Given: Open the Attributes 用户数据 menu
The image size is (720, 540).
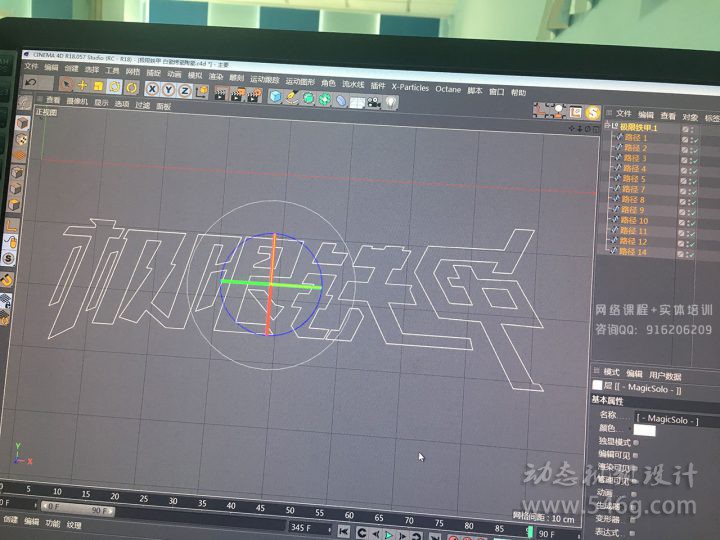Looking at the screenshot, I should point(665,377).
